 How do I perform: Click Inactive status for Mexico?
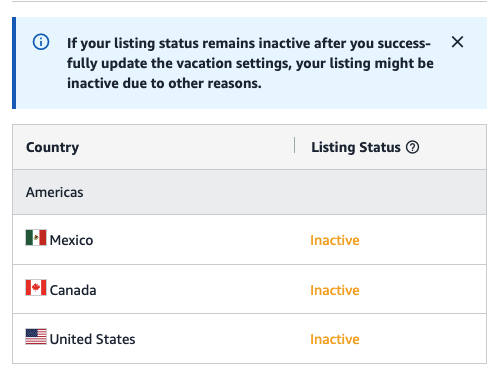(335, 240)
